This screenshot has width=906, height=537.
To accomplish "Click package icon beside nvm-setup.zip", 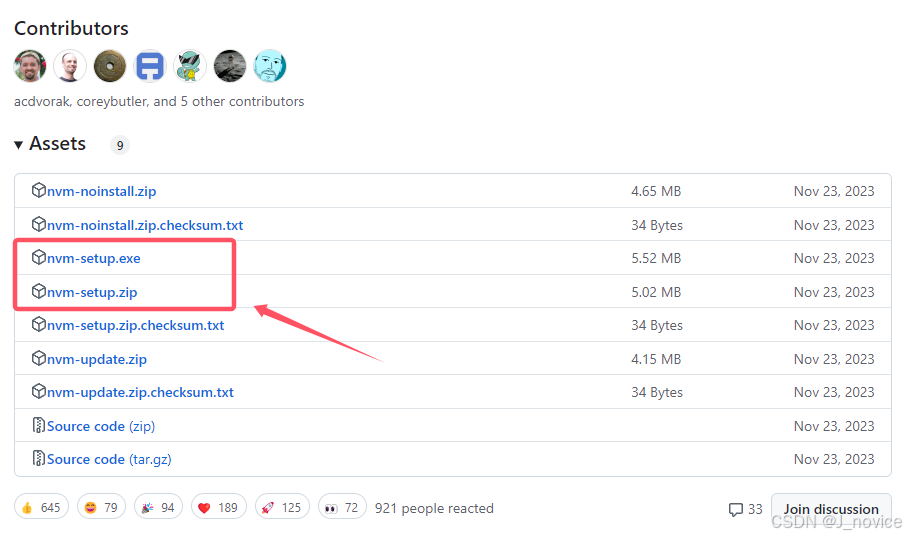I will [39, 291].
